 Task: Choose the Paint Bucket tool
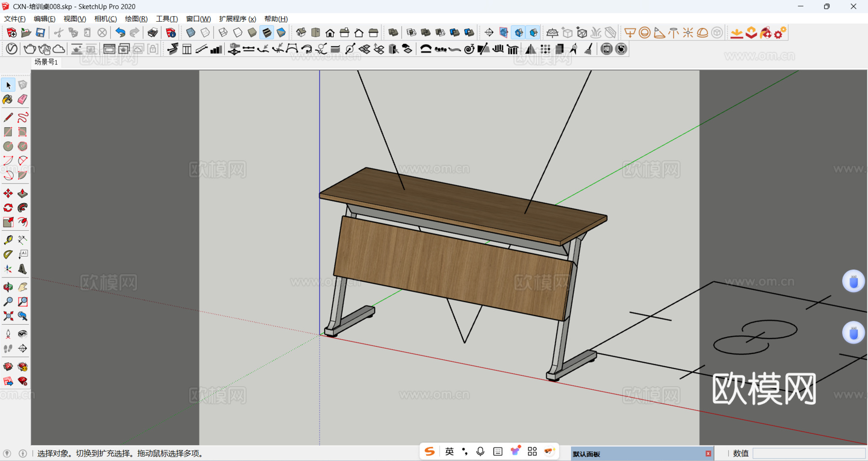pos(8,99)
